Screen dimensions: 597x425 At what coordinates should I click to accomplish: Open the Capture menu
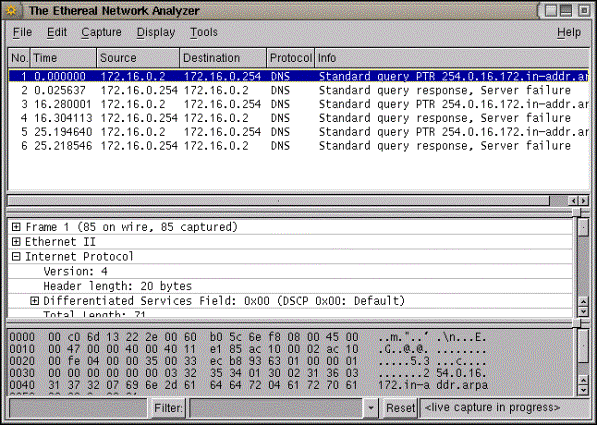[x=101, y=32]
